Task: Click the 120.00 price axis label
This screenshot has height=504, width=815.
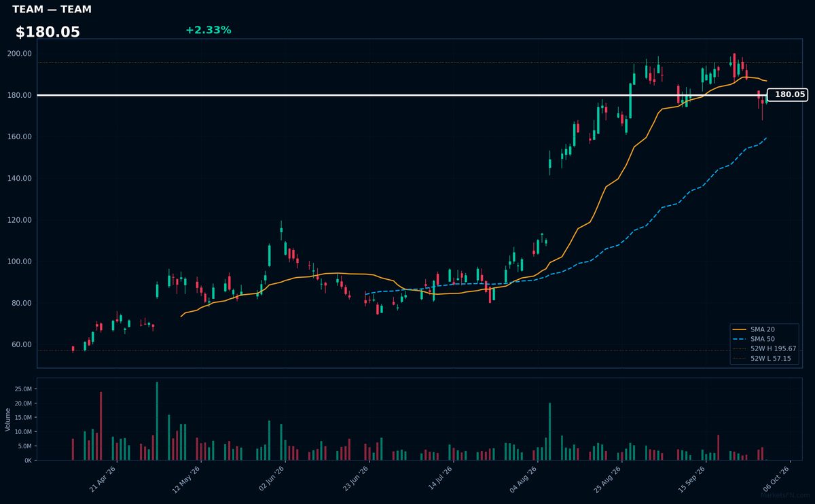Action: click(20, 220)
